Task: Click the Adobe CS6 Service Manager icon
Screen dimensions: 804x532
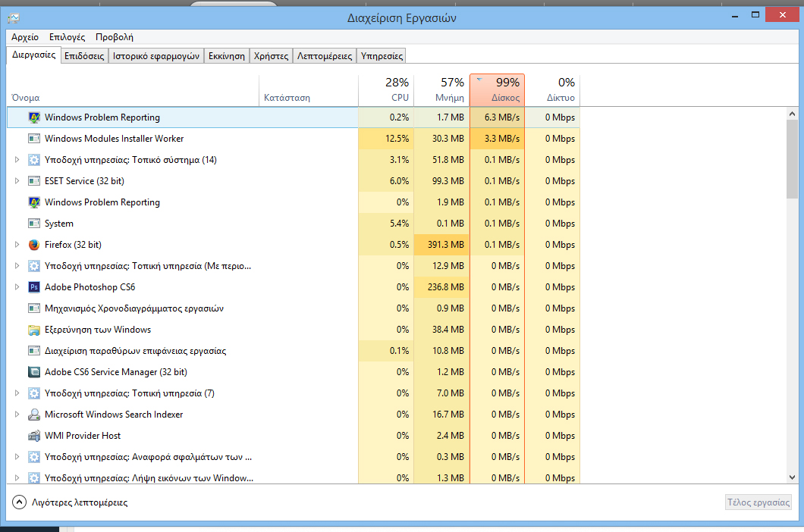Action: pyautogui.click(x=34, y=372)
